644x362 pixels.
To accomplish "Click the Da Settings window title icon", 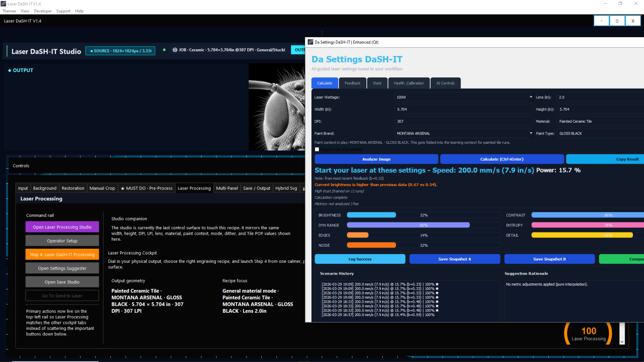I will (x=310, y=42).
